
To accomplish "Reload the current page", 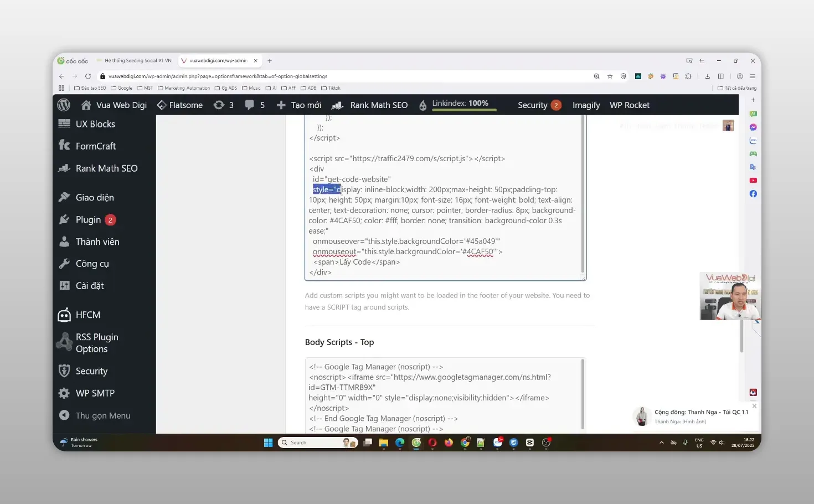I will click(x=89, y=76).
